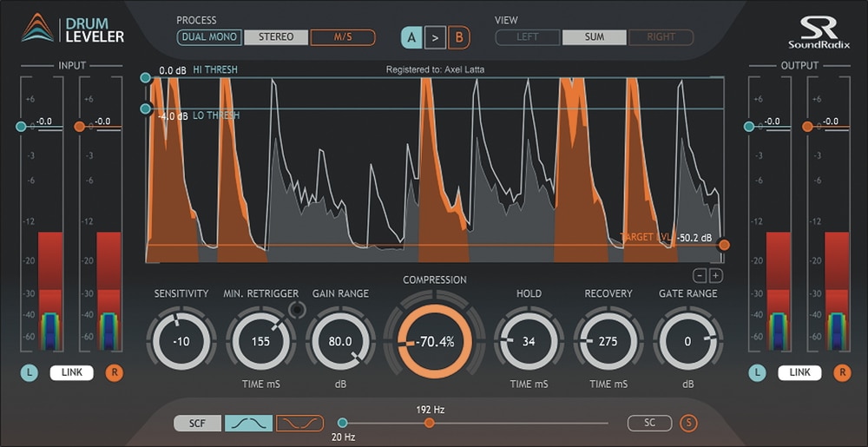Click the output left channel gain handle
868x447 pixels.
[749, 127]
